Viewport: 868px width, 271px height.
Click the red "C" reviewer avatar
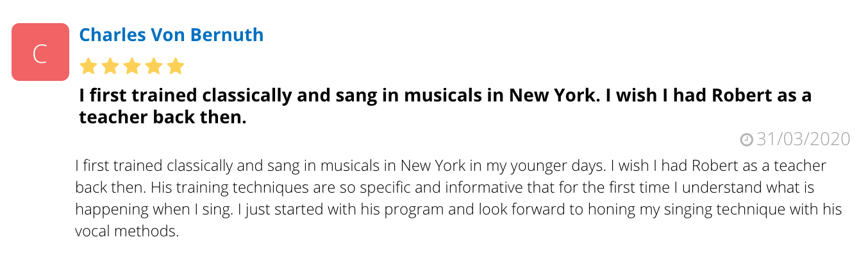[40, 52]
